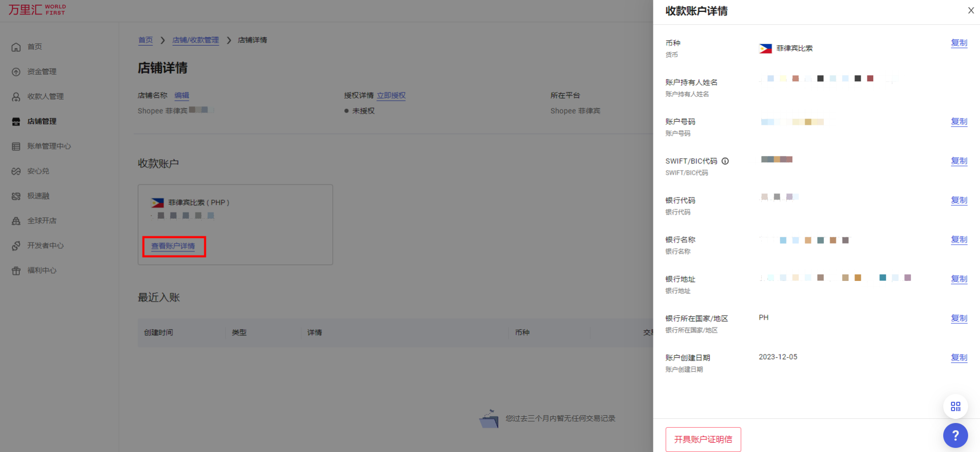Image resolution: width=980 pixels, height=452 pixels.
Task: Open the QR code floating button
Action: click(x=955, y=406)
